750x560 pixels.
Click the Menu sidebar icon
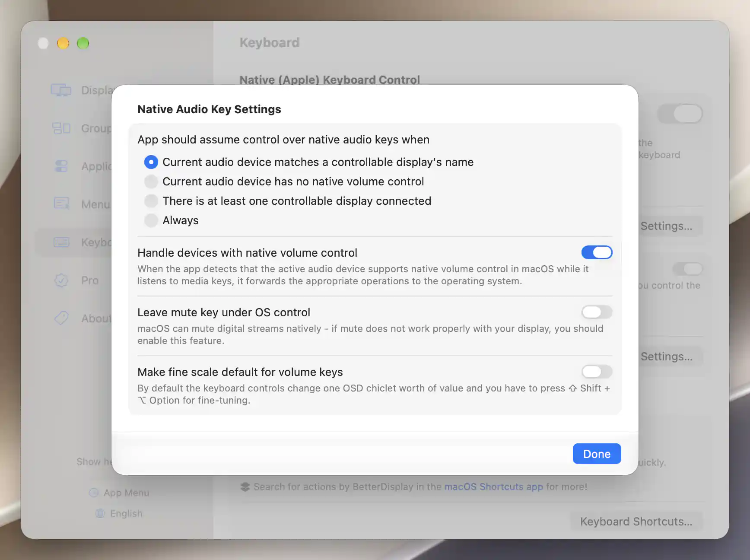pos(61,203)
